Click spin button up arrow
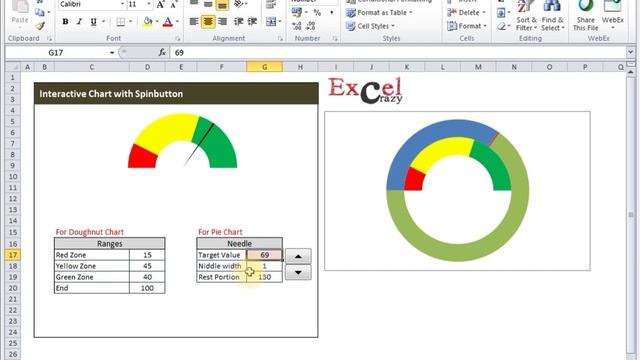 point(298,256)
